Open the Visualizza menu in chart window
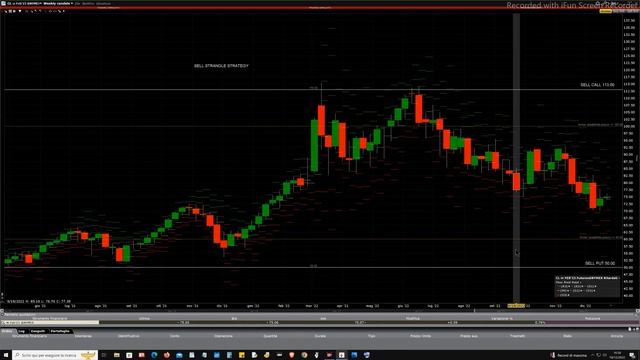 pos(103,3)
